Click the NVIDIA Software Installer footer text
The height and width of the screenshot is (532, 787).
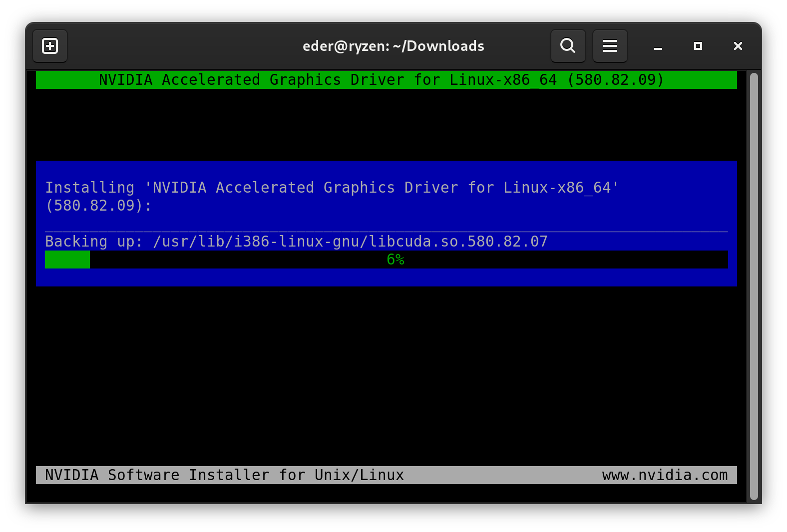coord(224,475)
